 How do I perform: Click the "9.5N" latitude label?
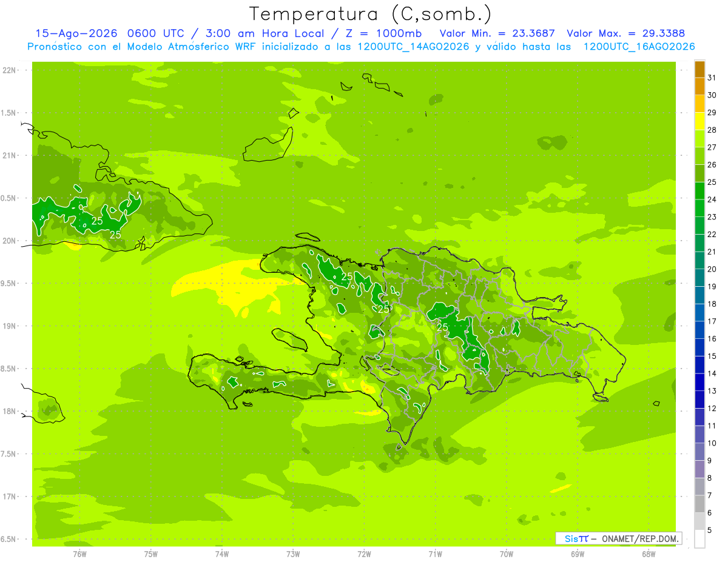click(x=9, y=283)
